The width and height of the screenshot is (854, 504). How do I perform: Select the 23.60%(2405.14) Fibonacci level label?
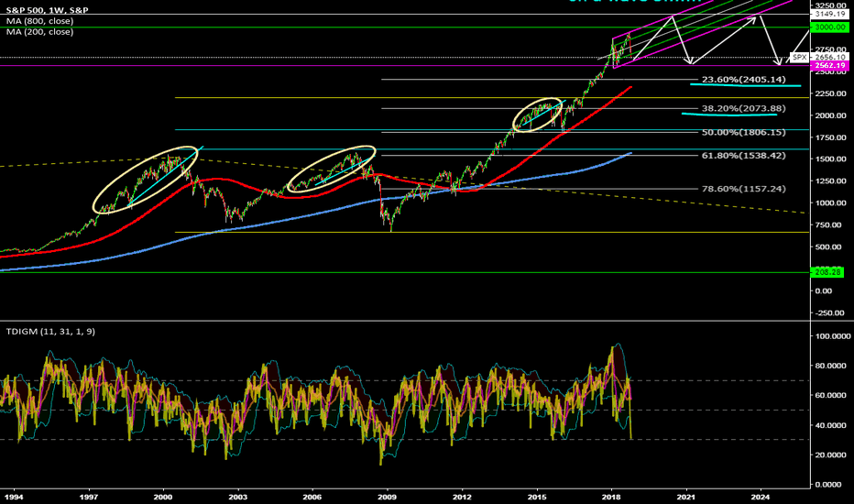pos(743,80)
